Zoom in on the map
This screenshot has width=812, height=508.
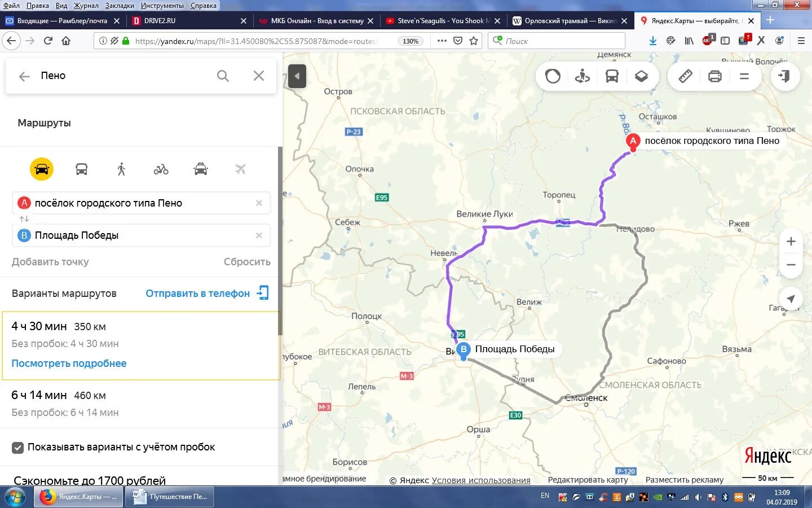click(x=791, y=242)
